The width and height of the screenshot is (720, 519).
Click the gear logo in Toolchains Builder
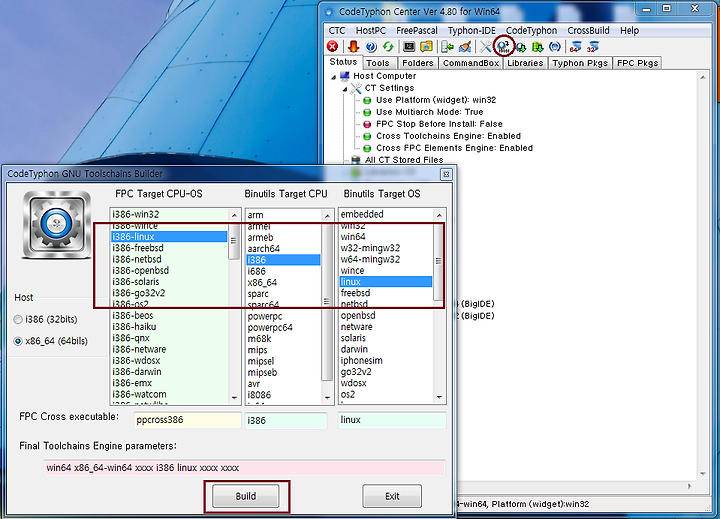pos(56,225)
